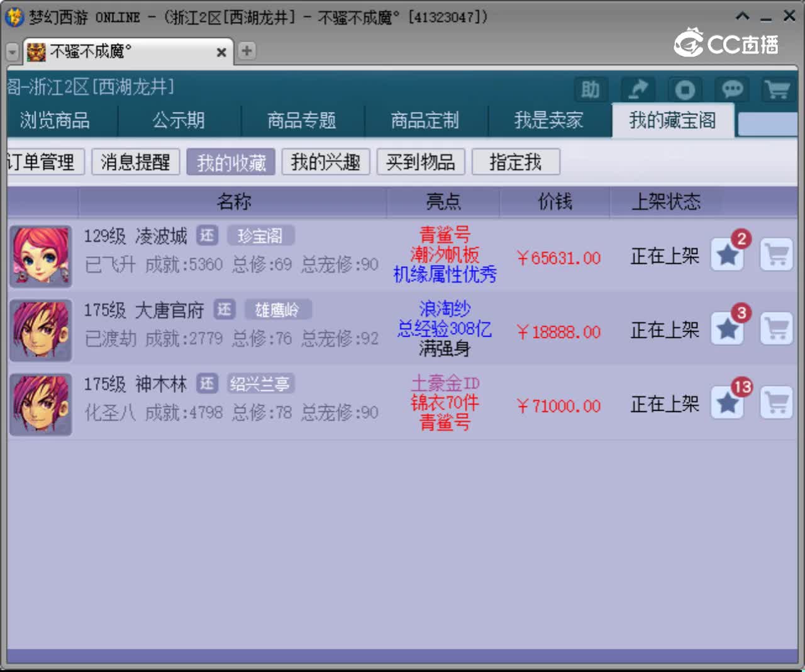Click the 助 help icon
Viewport: 805px width, 672px height.
tap(591, 89)
